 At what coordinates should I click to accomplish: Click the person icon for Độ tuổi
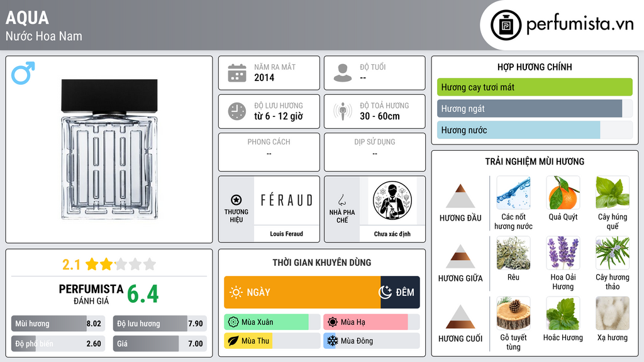point(343,73)
